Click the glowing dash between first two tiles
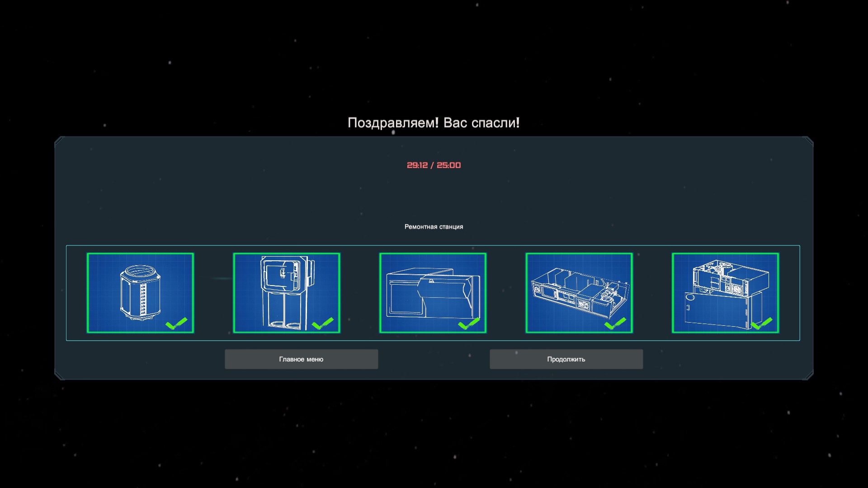 222,278
